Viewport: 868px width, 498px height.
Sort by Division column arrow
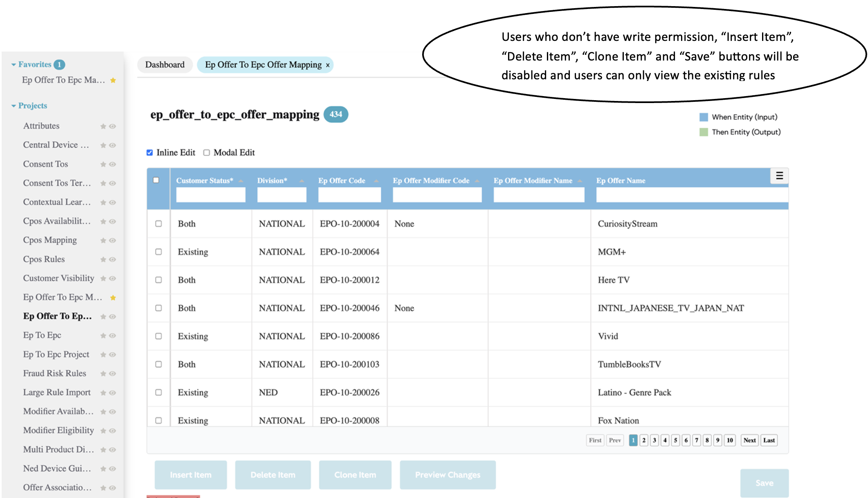click(x=301, y=181)
